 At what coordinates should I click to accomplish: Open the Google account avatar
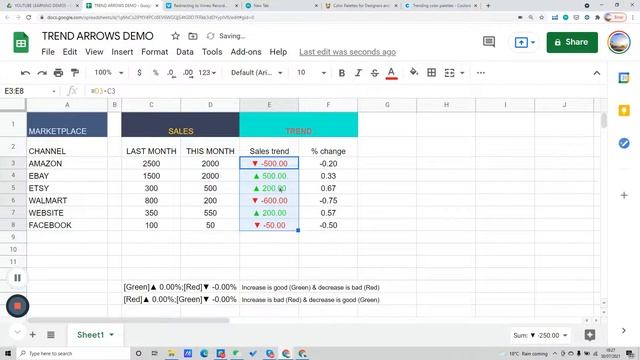[x=619, y=42]
